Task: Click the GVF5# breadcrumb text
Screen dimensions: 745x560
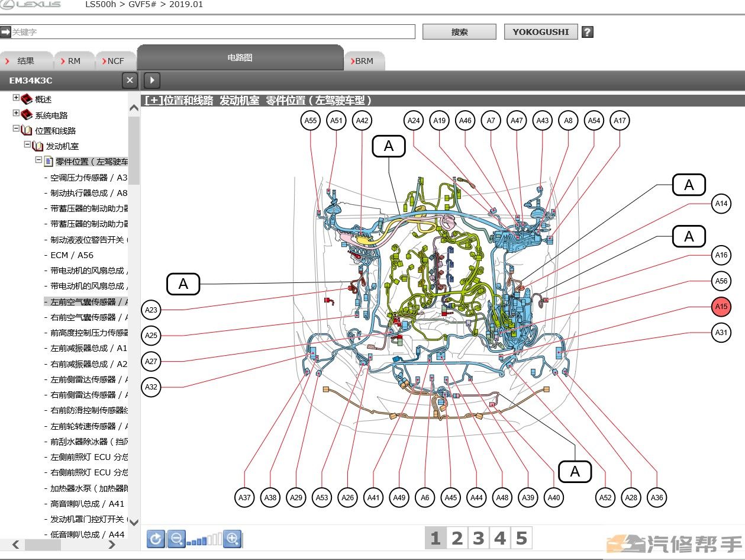Action: pyautogui.click(x=141, y=4)
